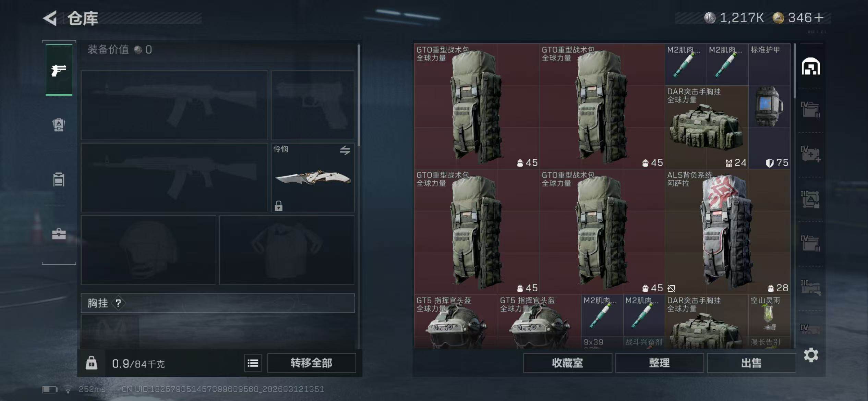Screen dimensions: 868x401
Task: Open the chest rig tab in the left sidebar
Action: click(x=59, y=179)
